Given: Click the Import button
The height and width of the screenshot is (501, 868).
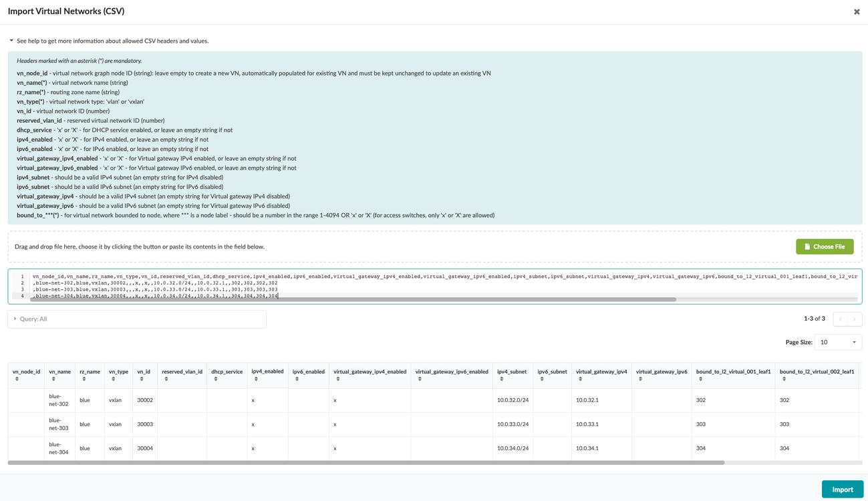Looking at the screenshot, I should pos(842,489).
